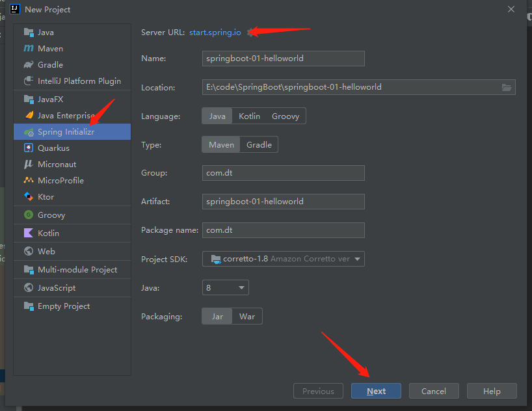Click the JavaFX folder icon
Viewport: 532px width, 411px height.
tap(29, 99)
